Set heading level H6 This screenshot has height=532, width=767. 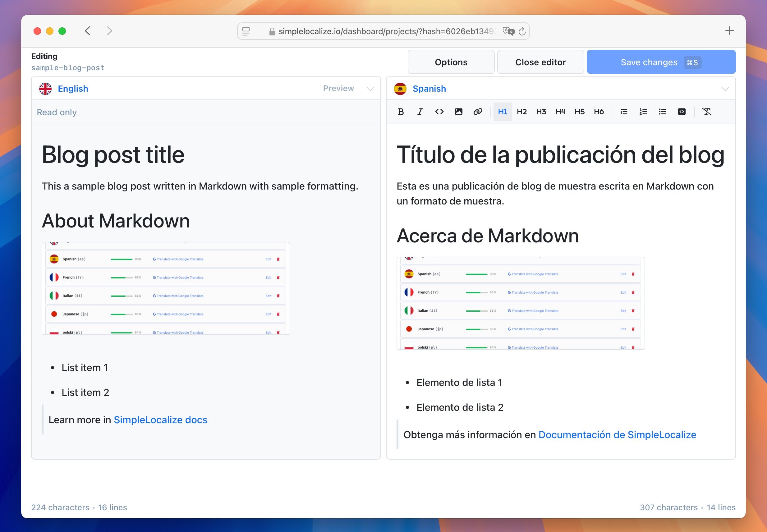pyautogui.click(x=599, y=112)
